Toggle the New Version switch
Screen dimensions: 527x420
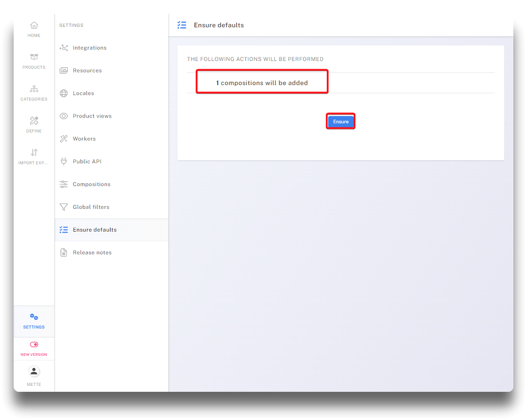(34, 344)
